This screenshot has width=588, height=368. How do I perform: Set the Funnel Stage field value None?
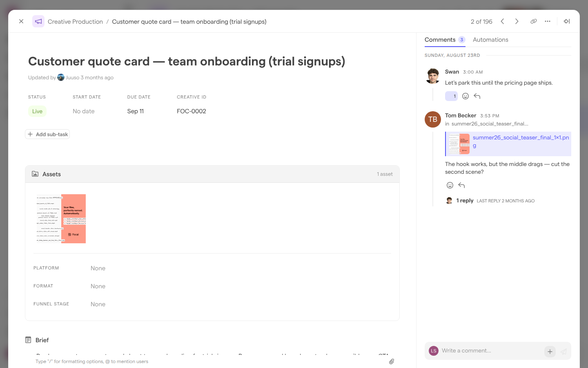click(98, 304)
